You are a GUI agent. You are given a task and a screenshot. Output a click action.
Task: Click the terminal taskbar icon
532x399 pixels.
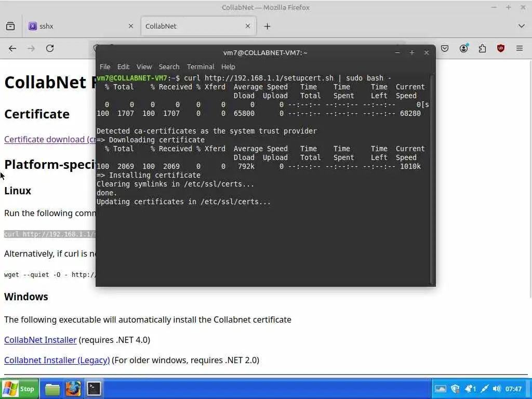click(94, 389)
